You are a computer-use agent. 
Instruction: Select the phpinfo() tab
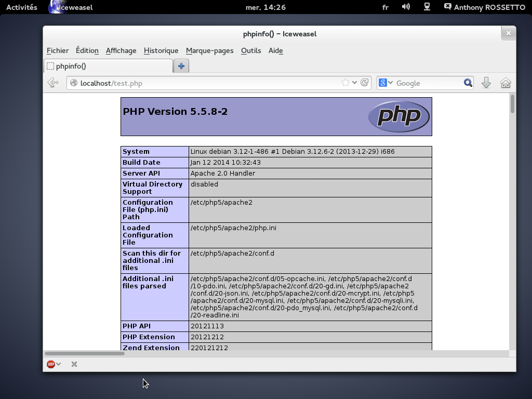[x=108, y=66]
